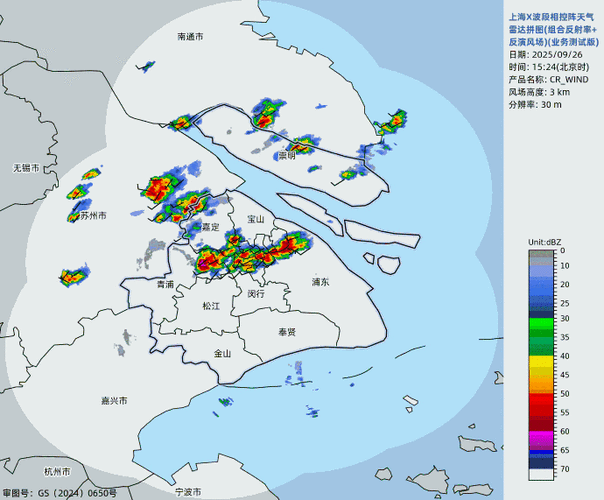Image resolution: width=604 pixels, height=500 pixels.
Task: Click the 闵行 district label
Action: 256,294
